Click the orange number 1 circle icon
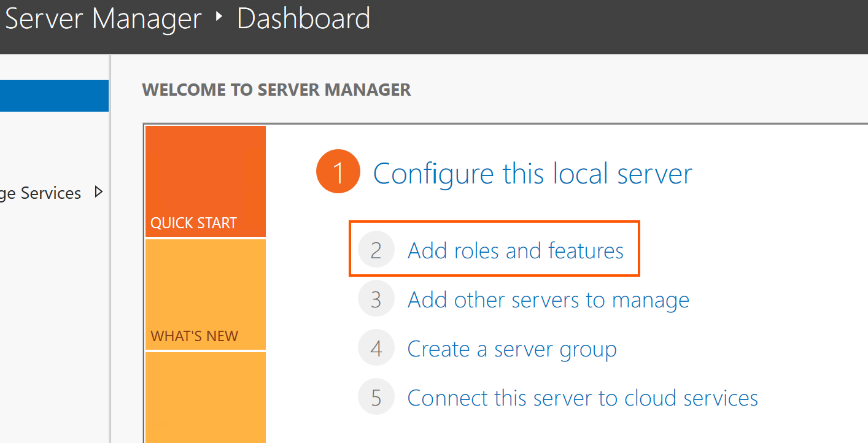868x443 pixels. (x=338, y=172)
